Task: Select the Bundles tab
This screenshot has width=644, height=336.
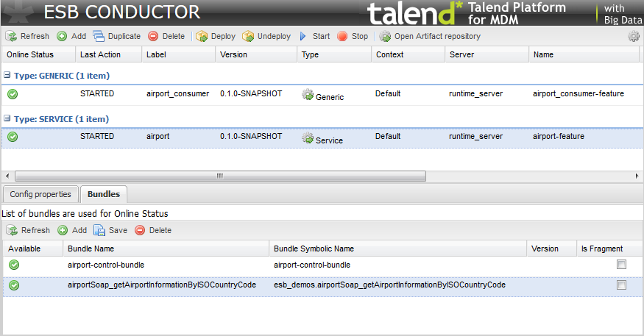Action: pos(104,194)
